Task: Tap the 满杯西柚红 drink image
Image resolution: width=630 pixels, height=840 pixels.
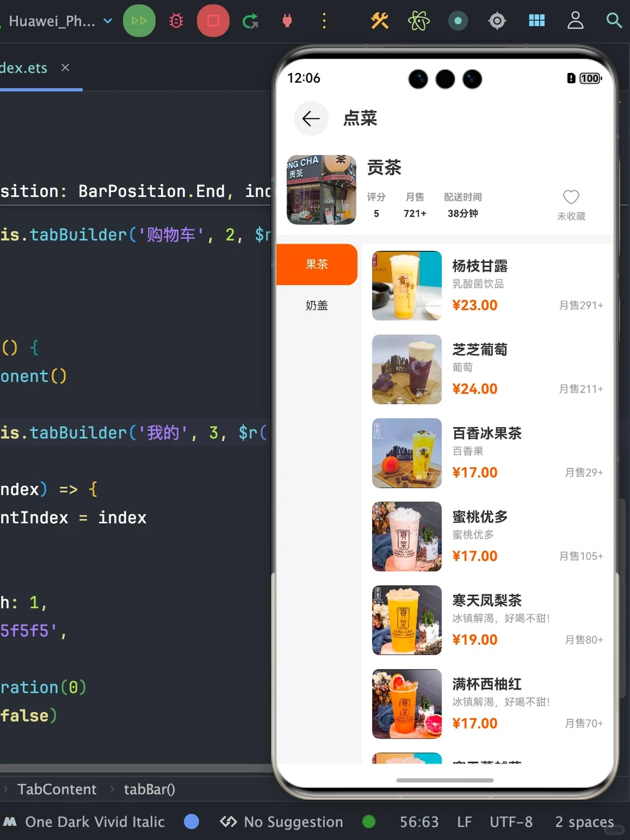Action: click(407, 704)
